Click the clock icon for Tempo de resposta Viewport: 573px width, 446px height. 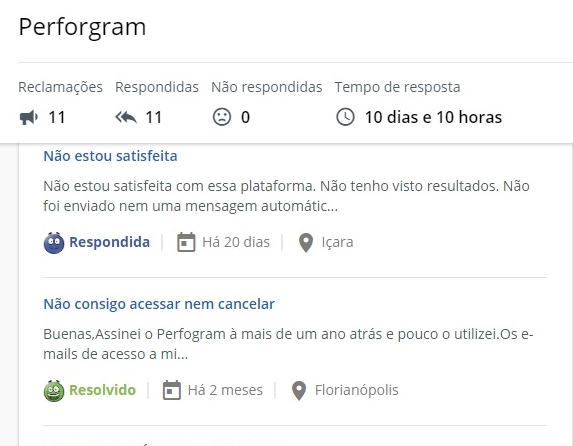point(345,117)
